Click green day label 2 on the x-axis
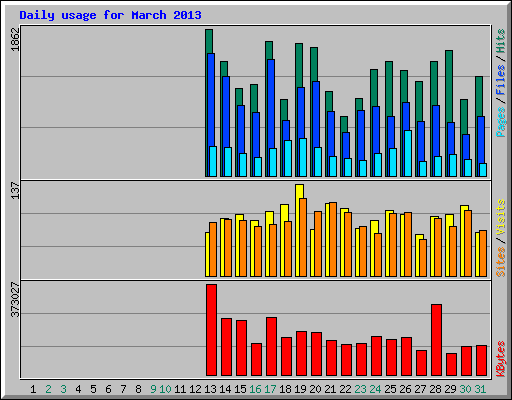This screenshot has height=400, width=512. pyautogui.click(x=48, y=389)
